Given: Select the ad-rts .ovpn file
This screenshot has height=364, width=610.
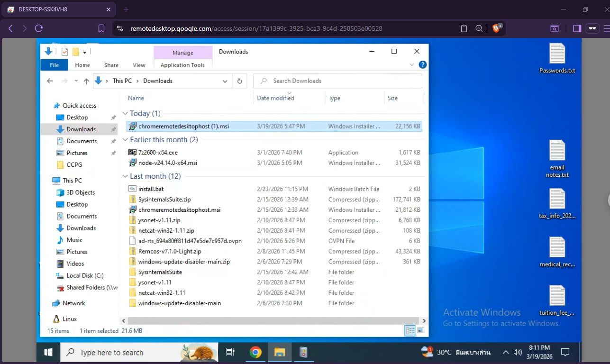Looking at the screenshot, I should click(x=274, y=241).
